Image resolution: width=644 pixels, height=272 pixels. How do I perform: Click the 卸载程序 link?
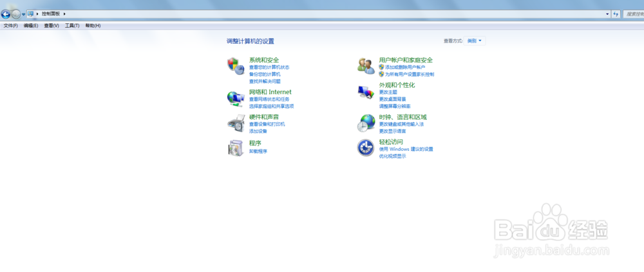258,151
